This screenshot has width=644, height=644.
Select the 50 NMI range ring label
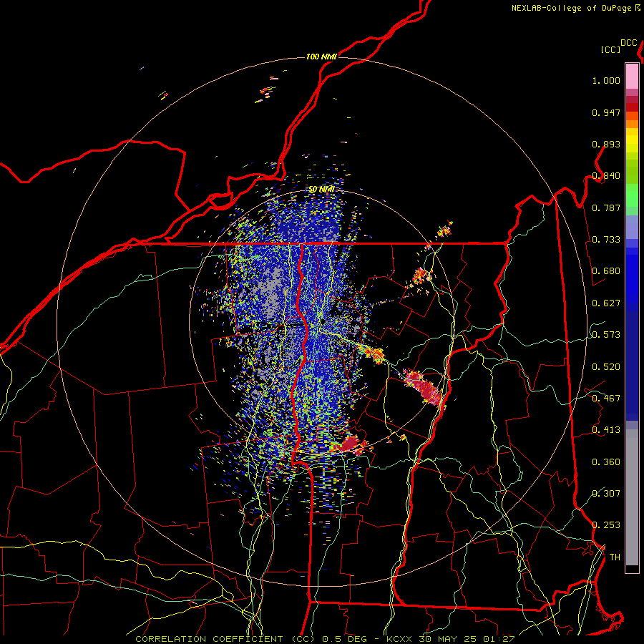coord(321,190)
